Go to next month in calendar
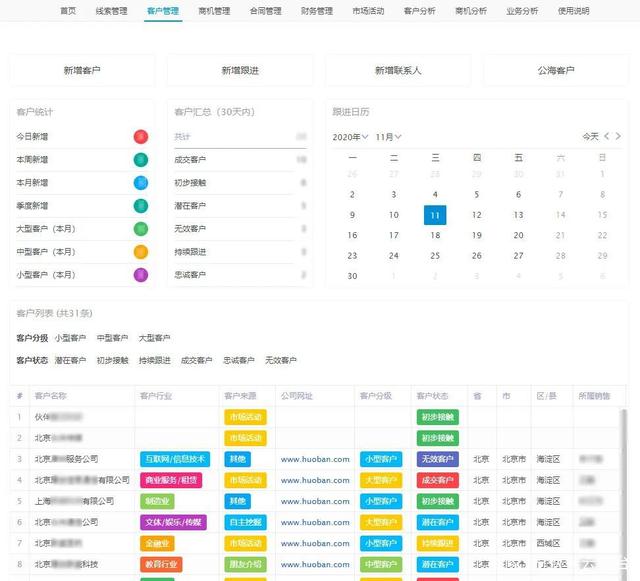This screenshot has width=640, height=581. [620, 136]
